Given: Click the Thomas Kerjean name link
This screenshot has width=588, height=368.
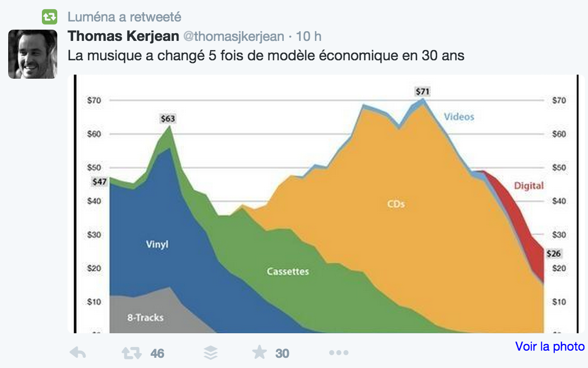Looking at the screenshot, I should pos(123,36).
